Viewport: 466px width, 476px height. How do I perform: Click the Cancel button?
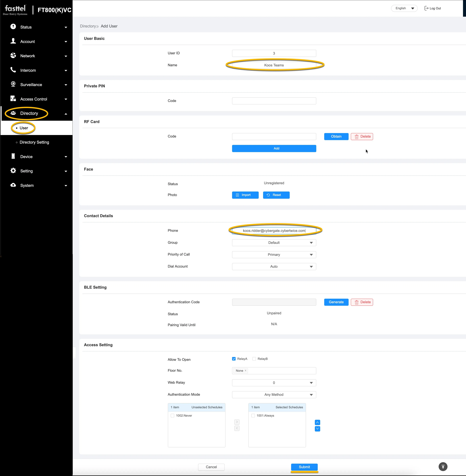pyautogui.click(x=211, y=467)
